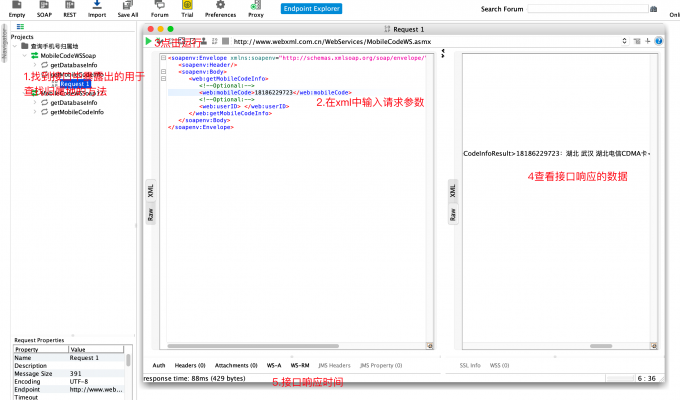The image size is (680, 400).
Task: Click the Trial toolbar icon
Action: (x=187, y=9)
